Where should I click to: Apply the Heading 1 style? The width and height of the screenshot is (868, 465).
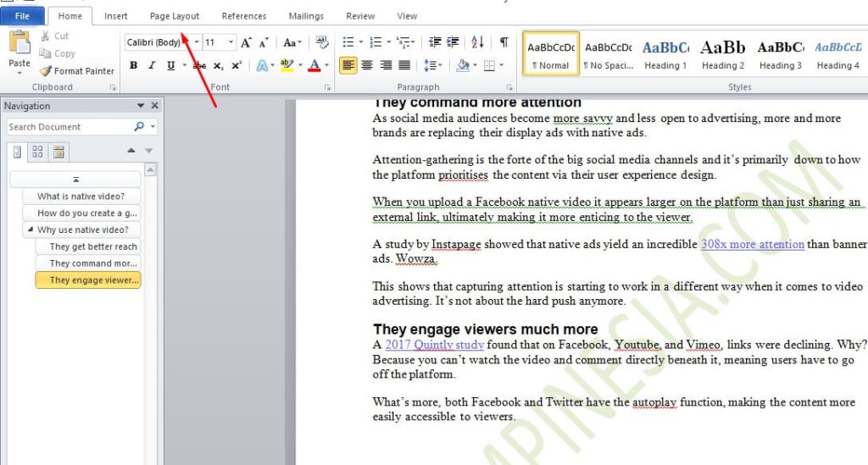coord(665,53)
